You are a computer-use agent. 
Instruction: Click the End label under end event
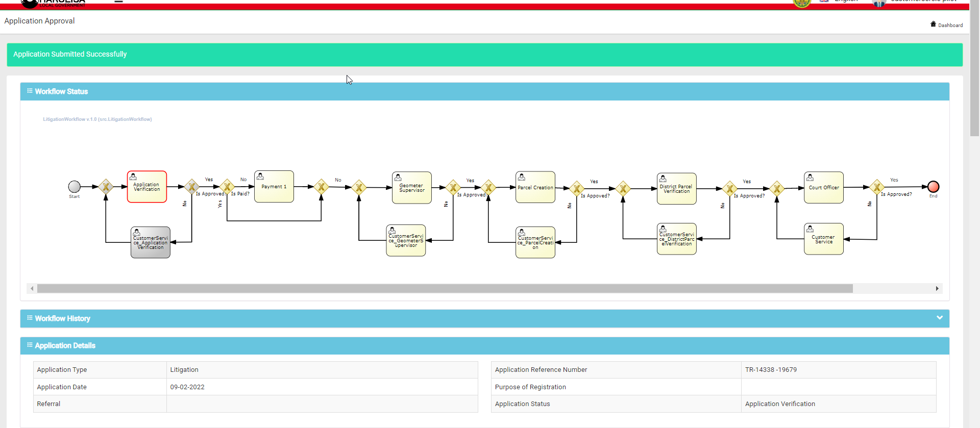coord(933,196)
